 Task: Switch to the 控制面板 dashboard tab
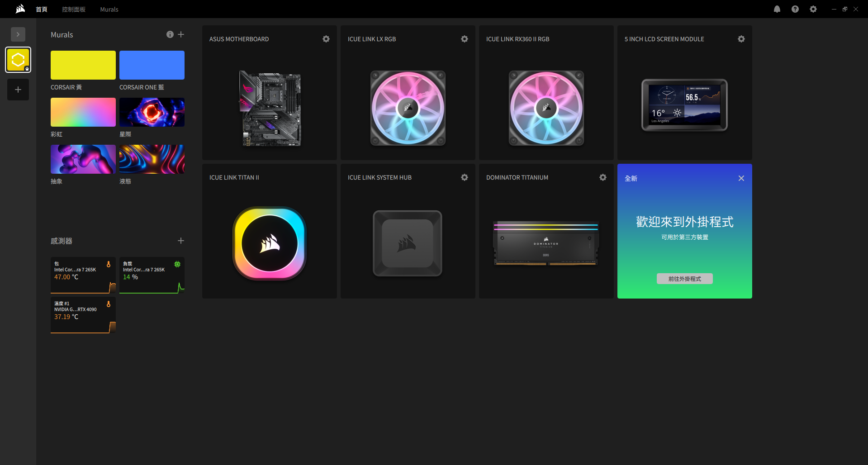74,9
